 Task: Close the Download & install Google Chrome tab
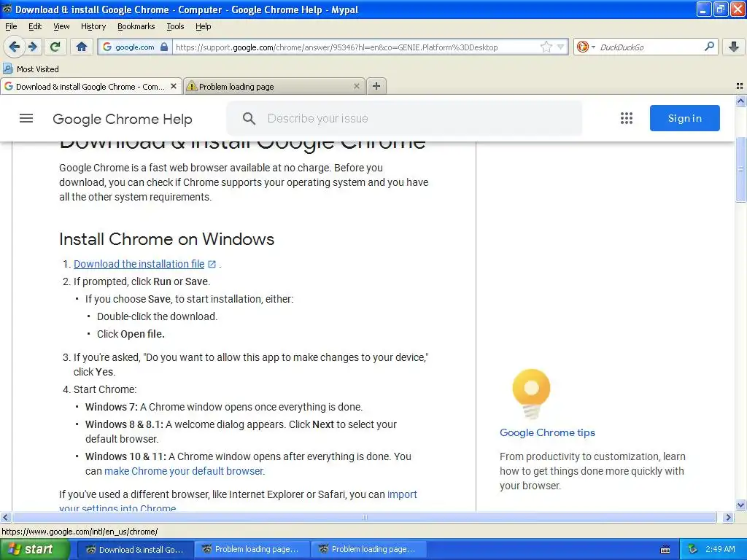(174, 86)
